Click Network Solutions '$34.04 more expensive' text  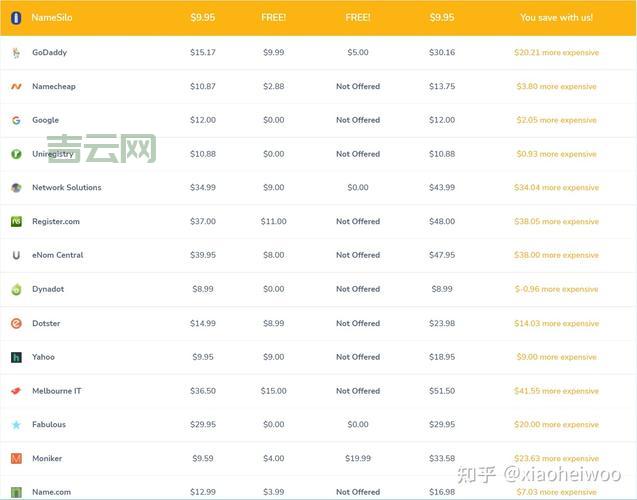[x=556, y=188]
